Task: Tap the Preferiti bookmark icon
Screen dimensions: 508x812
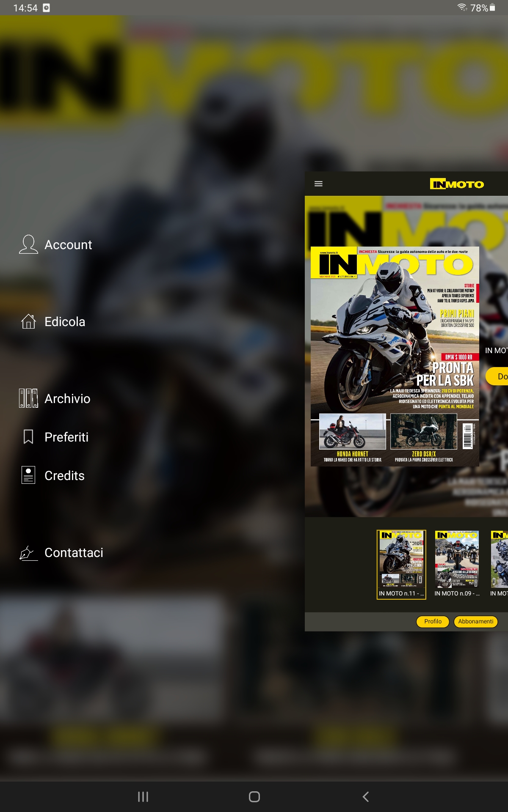Action: pyautogui.click(x=28, y=437)
